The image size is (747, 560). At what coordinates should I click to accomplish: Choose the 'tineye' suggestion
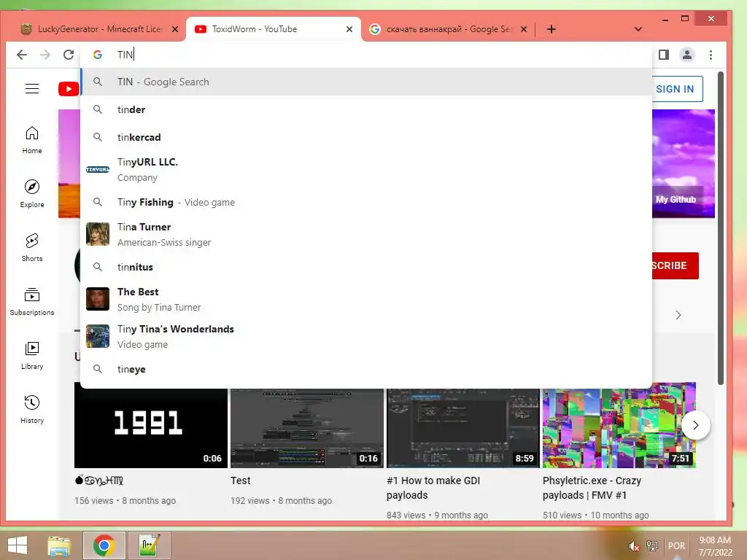click(x=366, y=369)
